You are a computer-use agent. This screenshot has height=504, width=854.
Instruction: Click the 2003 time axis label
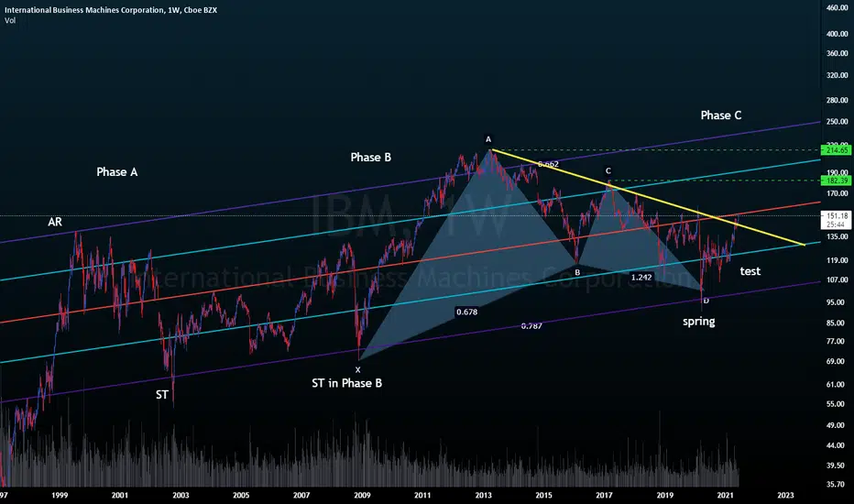pos(181,495)
